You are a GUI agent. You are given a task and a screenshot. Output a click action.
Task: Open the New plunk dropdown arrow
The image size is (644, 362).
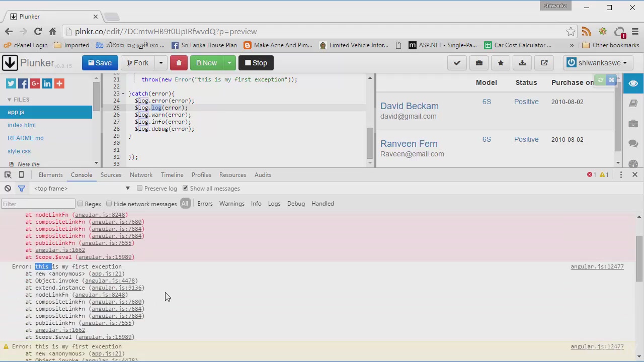click(229, 63)
